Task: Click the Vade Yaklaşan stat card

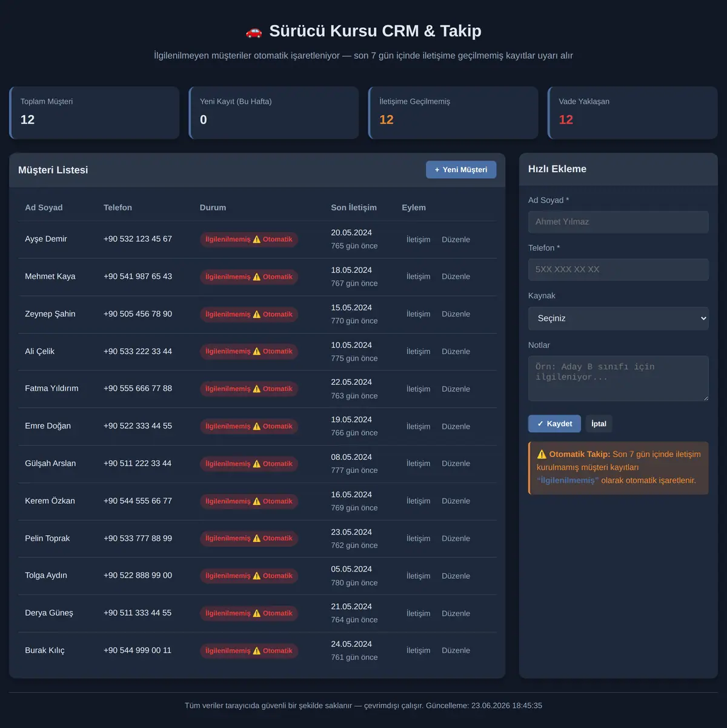Action: click(632, 113)
